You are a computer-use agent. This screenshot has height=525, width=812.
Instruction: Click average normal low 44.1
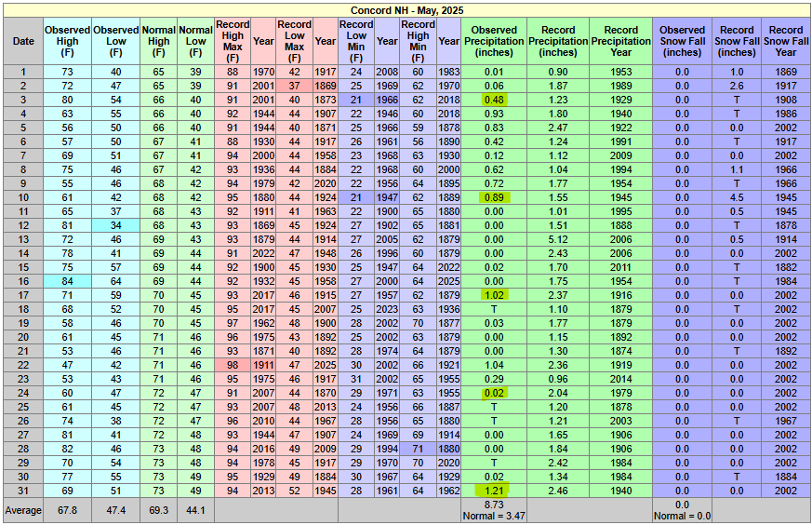pyautogui.click(x=195, y=510)
